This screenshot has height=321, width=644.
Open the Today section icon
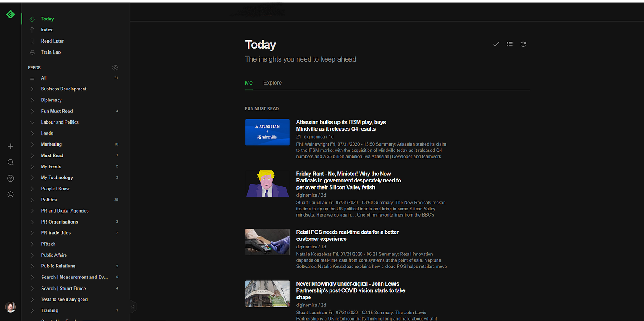coord(32,19)
